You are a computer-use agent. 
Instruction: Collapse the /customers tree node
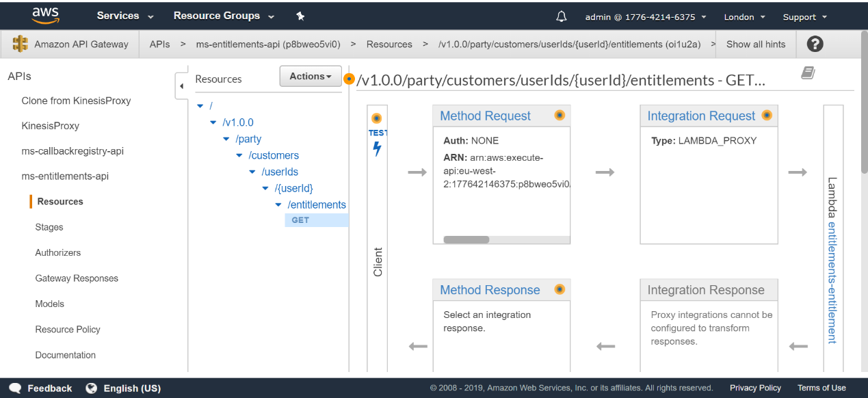tap(239, 156)
